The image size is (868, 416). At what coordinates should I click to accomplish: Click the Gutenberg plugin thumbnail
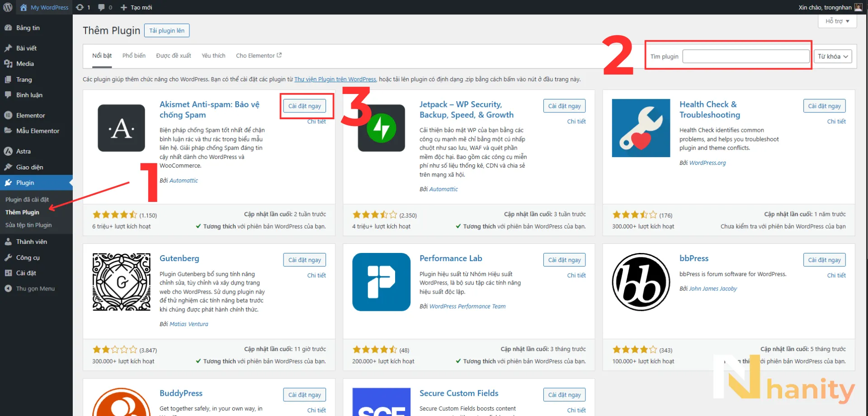tap(121, 282)
